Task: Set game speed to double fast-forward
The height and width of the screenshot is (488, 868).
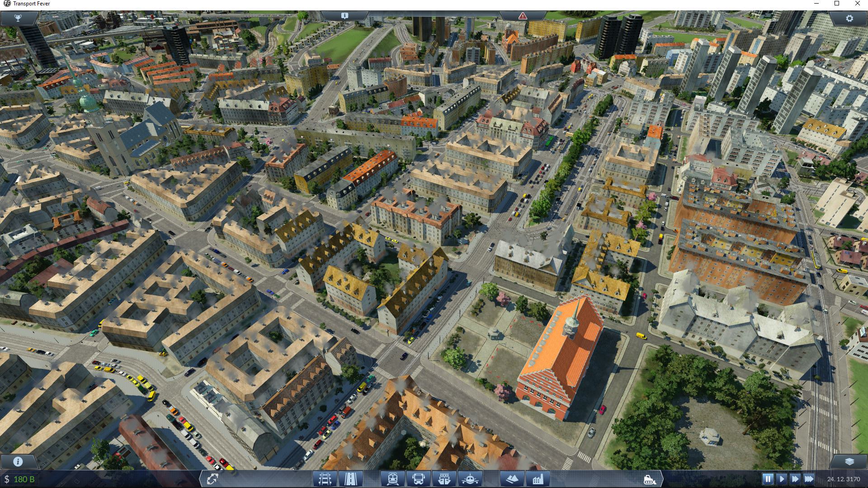Action: tap(795, 479)
